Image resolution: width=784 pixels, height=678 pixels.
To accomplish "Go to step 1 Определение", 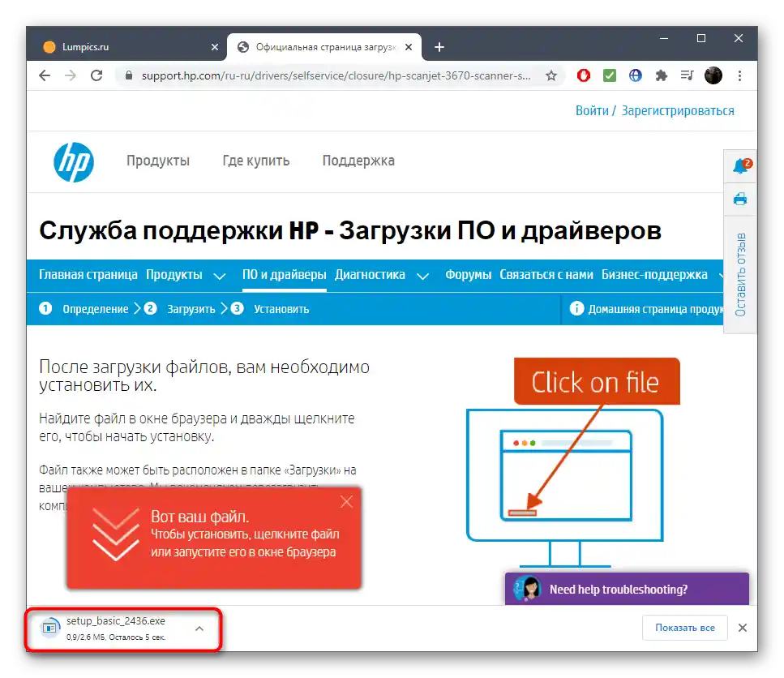I will [x=84, y=308].
